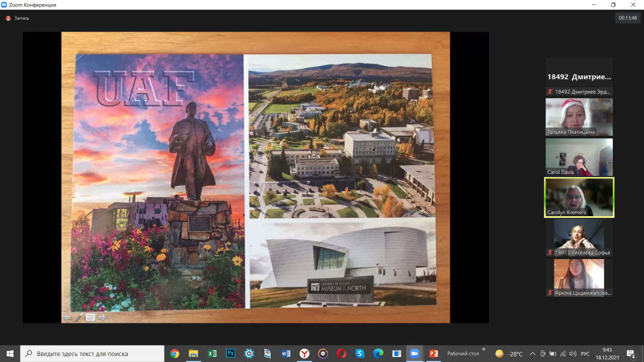Click the next slide arrow on the presentation

tap(102, 317)
